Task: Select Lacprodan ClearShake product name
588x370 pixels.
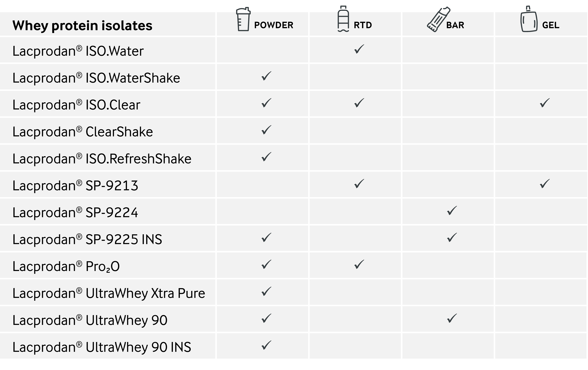Action: pyautogui.click(x=83, y=132)
